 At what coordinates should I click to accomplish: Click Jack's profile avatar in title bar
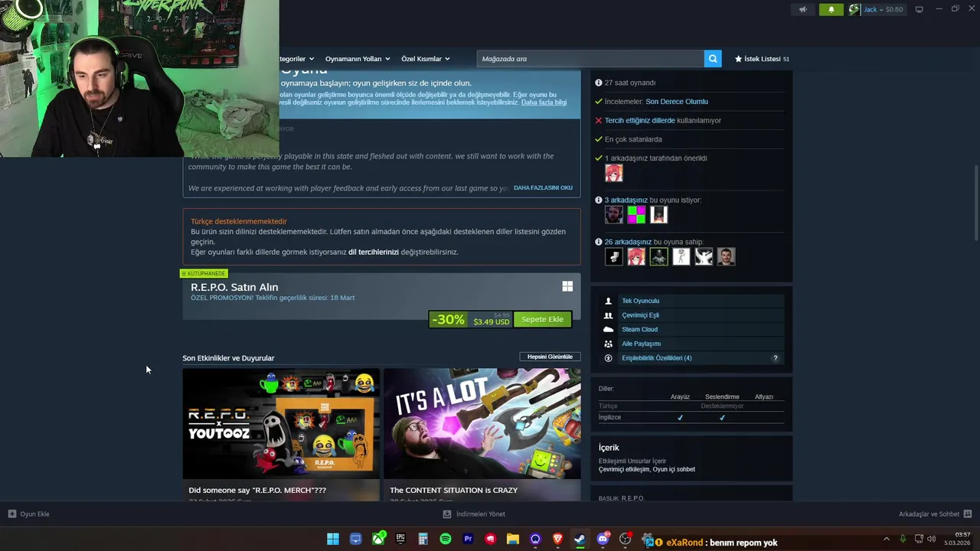point(854,10)
